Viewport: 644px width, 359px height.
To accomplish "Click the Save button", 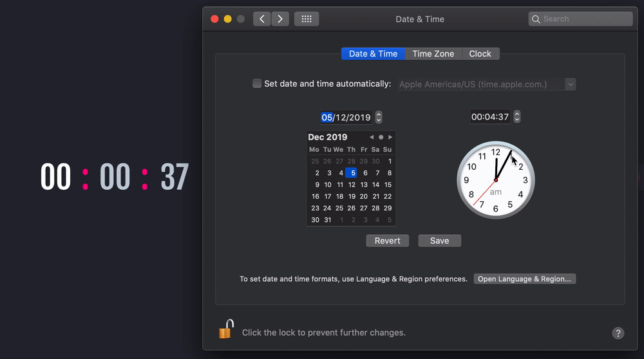I will tap(439, 241).
